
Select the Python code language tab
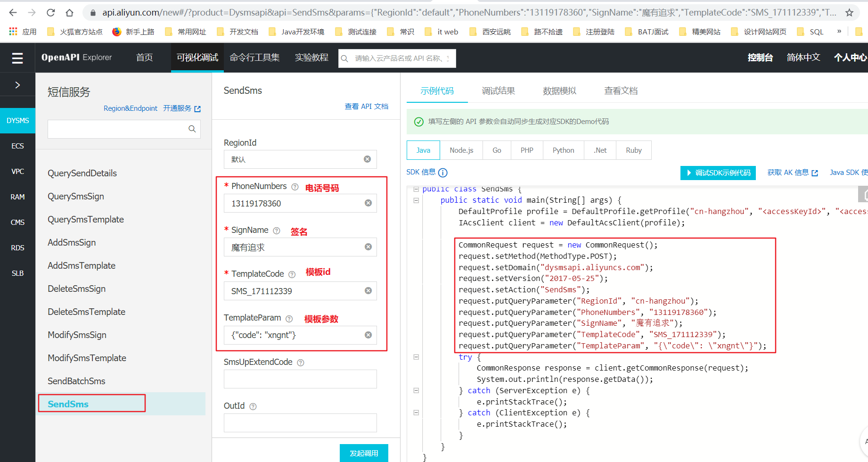(564, 150)
